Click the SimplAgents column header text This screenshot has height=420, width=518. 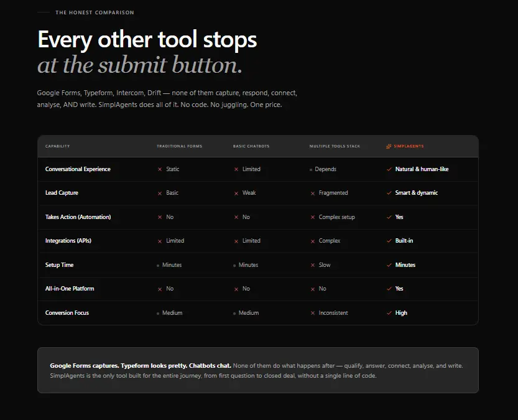[x=409, y=146]
